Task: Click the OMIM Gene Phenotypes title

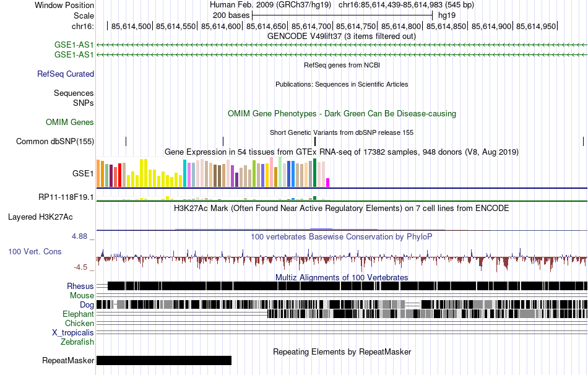Action: coord(342,114)
